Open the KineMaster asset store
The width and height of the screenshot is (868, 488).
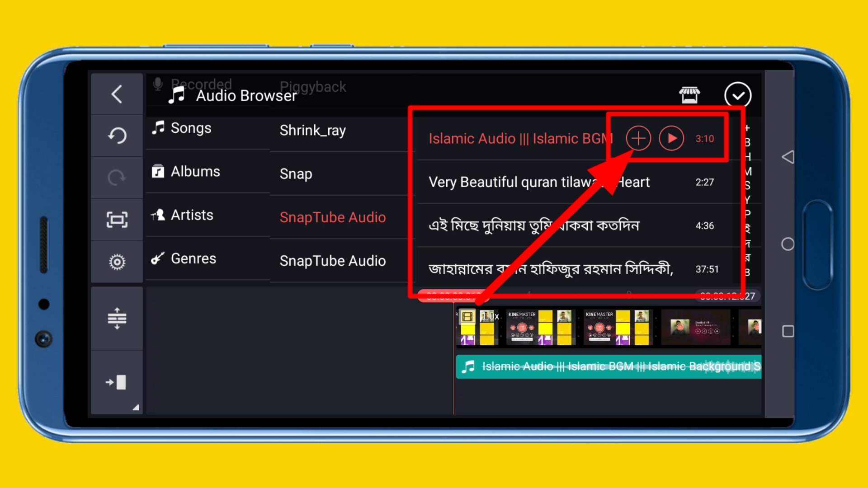tap(690, 95)
